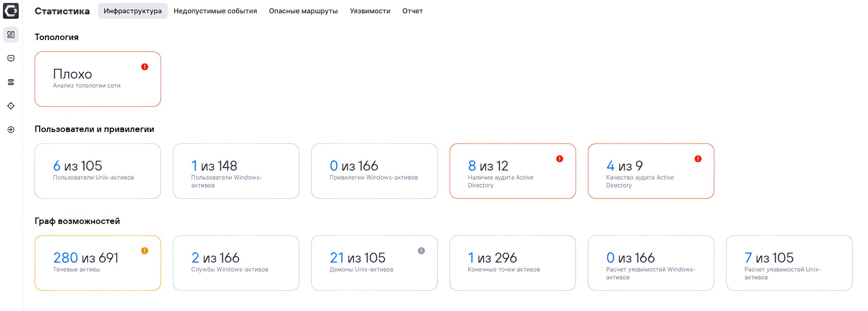Click the crosshair target icon in the sidebar
The width and height of the screenshot is (868, 311).
pyautogui.click(x=11, y=106)
